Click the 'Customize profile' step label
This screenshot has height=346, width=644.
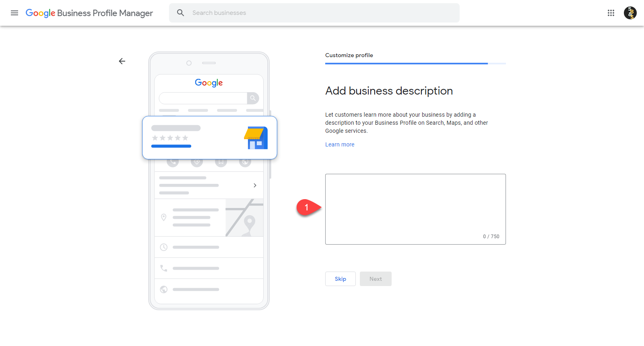(x=349, y=55)
